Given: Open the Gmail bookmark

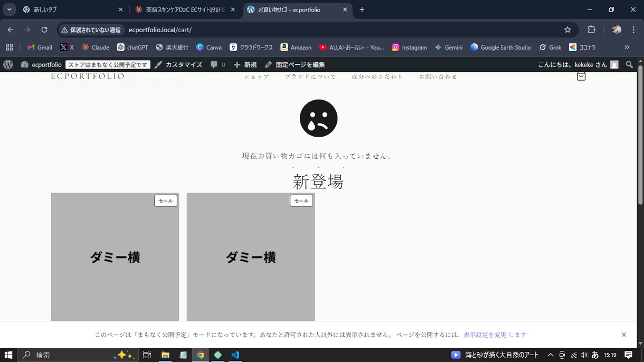Looking at the screenshot, I should click(40, 47).
